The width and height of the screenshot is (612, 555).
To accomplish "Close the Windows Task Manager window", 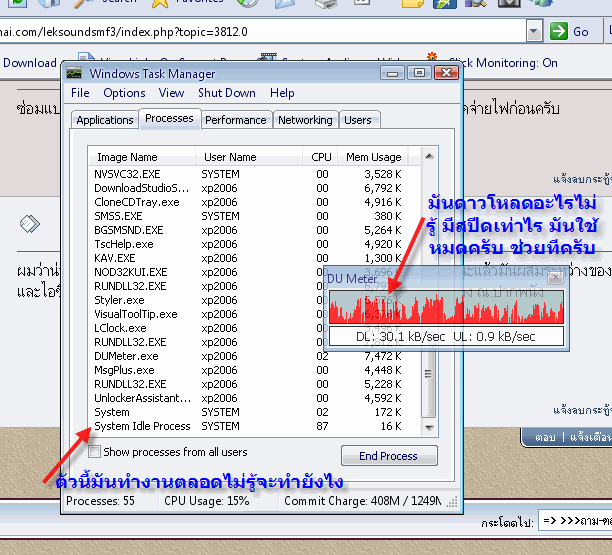I will click(x=447, y=73).
